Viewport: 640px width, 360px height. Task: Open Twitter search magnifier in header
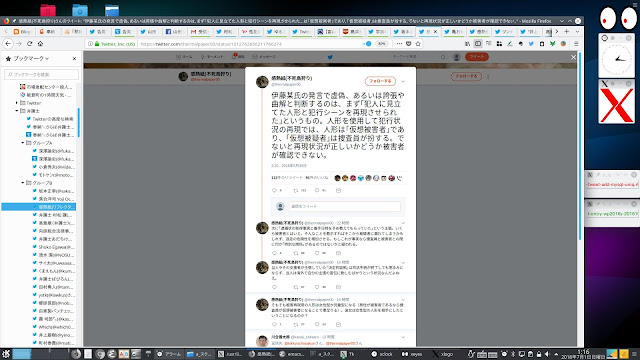pos(443,57)
